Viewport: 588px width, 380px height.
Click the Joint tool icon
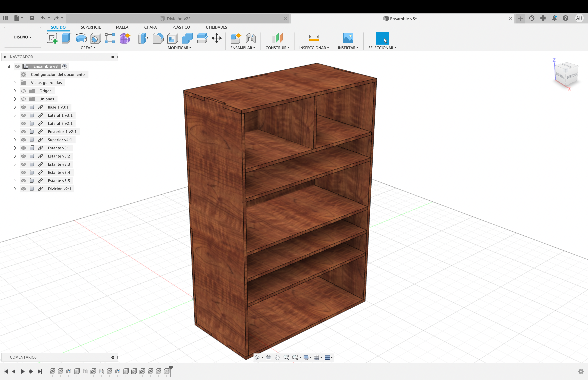251,38
